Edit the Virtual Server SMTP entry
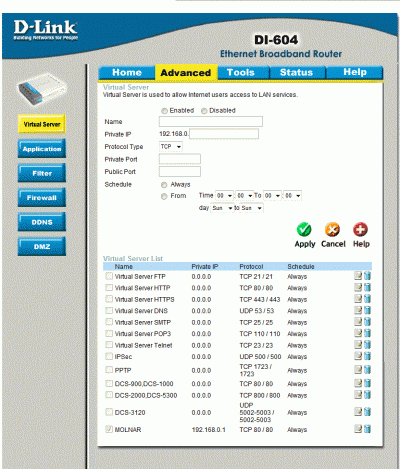Screen dimensions: 400x469 click(x=358, y=322)
